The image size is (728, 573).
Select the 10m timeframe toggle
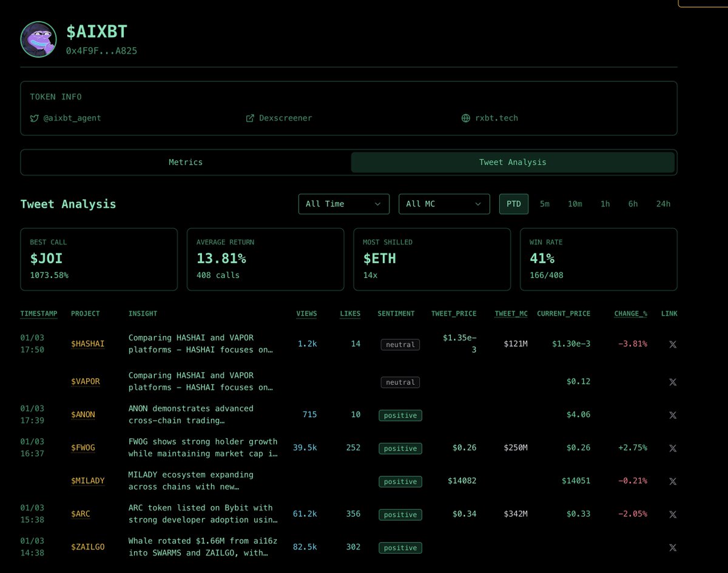pyautogui.click(x=575, y=204)
